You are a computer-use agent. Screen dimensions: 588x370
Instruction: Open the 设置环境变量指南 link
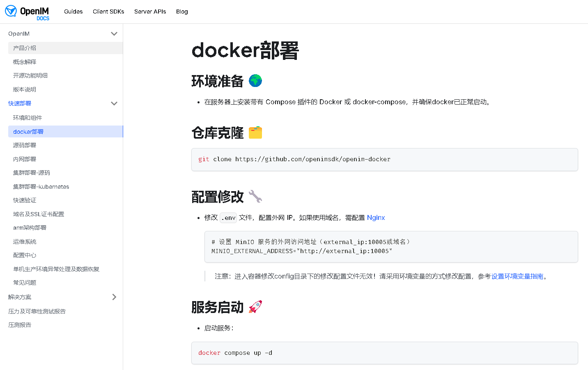517,276
